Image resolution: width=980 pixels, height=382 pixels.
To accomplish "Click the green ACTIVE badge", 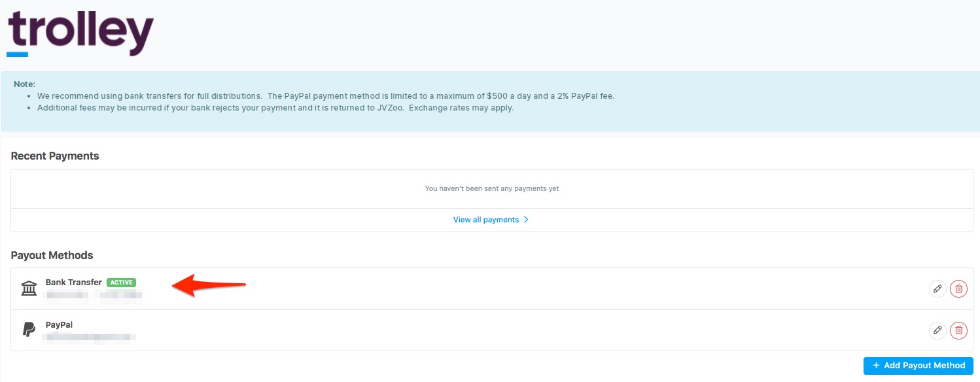I will tap(121, 283).
